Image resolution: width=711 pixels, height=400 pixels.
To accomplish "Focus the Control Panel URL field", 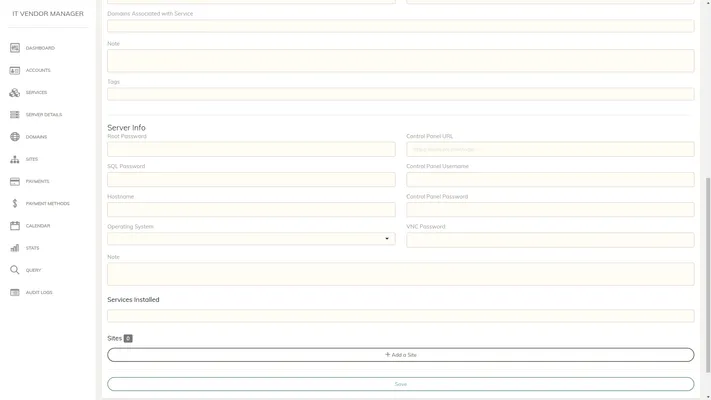I will tap(550, 149).
